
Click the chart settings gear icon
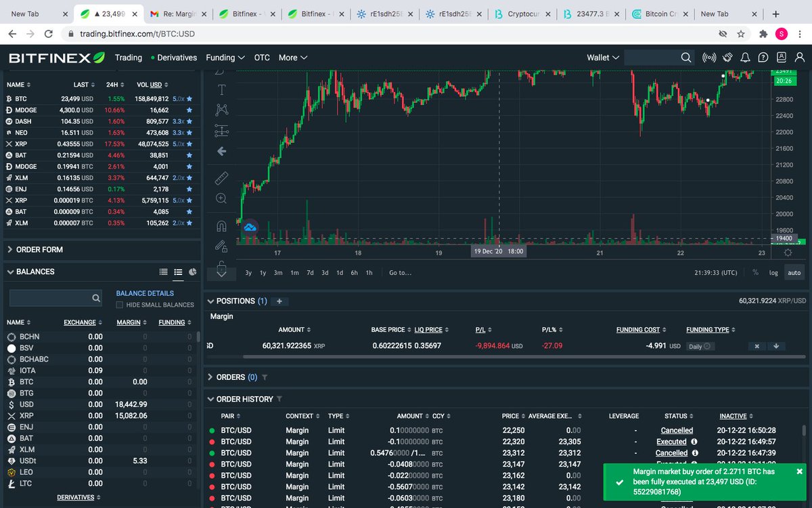coord(788,253)
